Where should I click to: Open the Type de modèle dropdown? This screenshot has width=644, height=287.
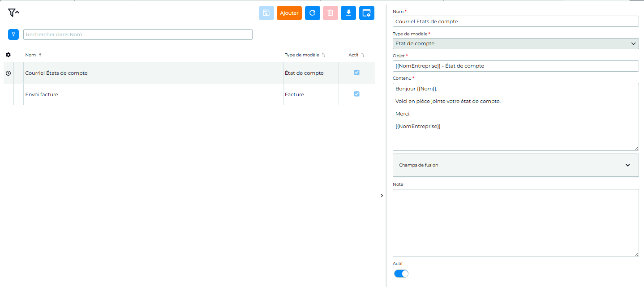(x=516, y=43)
